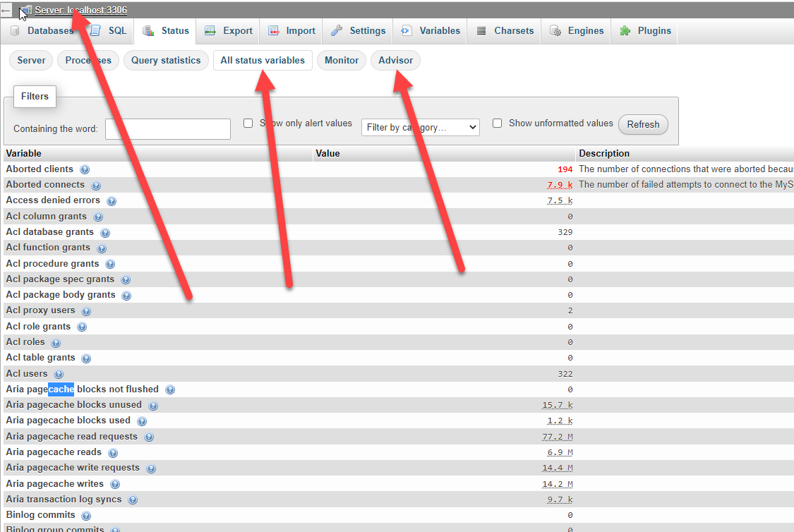The height and width of the screenshot is (532, 794).
Task: Open help icon for Acl roles
Action: click(x=56, y=343)
